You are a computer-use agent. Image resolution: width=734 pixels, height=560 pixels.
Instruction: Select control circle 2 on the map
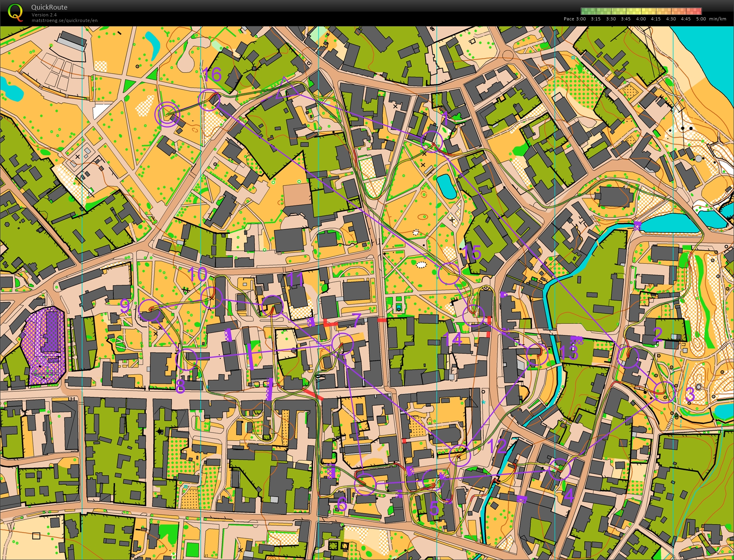(628, 357)
